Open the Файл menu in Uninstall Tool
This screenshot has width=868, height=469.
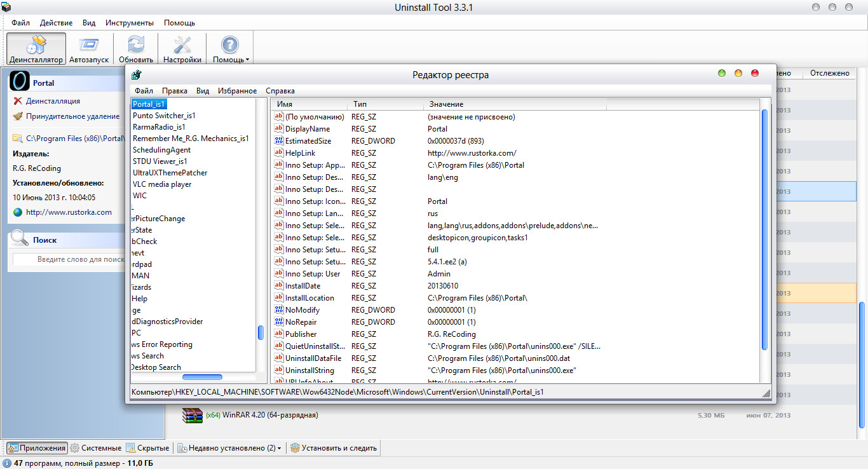pyautogui.click(x=20, y=22)
